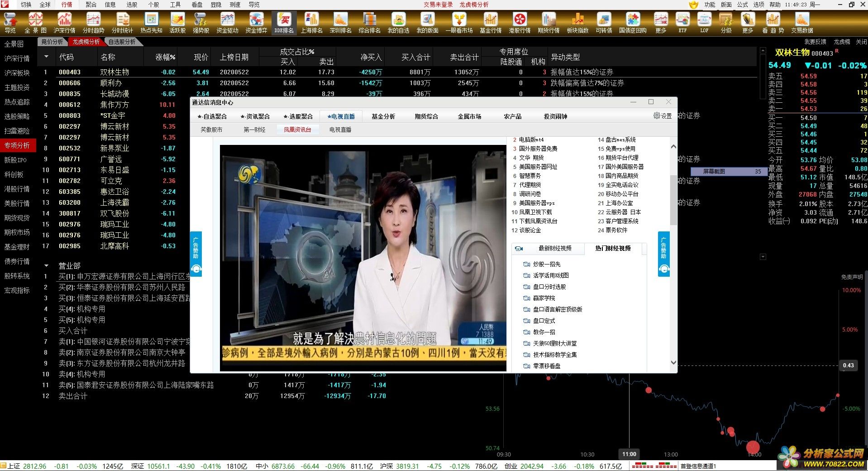This screenshot has height=471, width=868.
Task: Click the message center vertical scrollbar thumb
Action: tap(673, 199)
